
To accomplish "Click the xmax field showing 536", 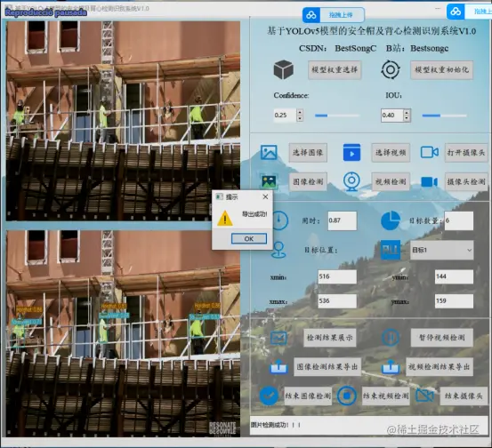I will point(337,301).
